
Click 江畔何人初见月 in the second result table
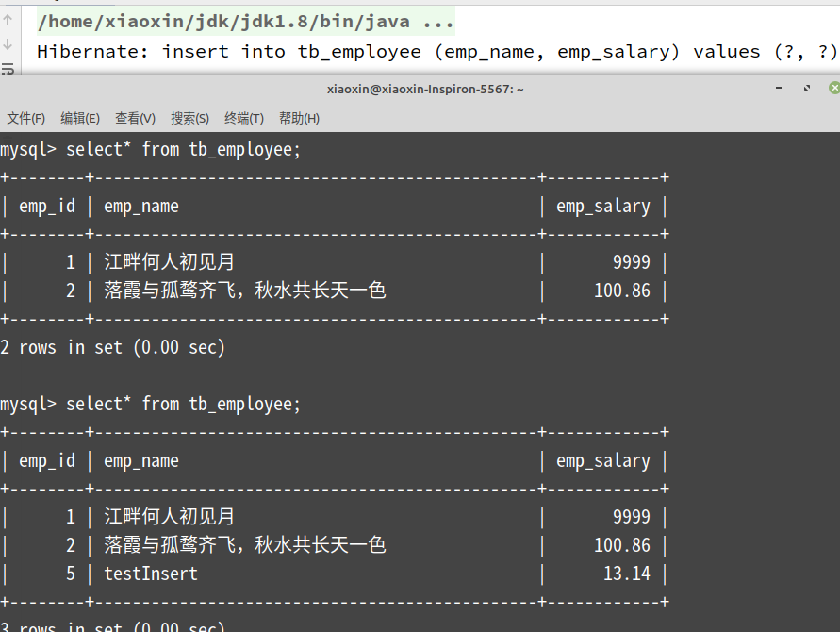(170, 517)
